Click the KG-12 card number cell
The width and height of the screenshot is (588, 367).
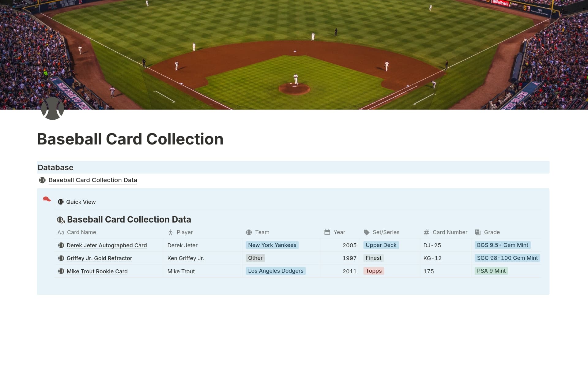[x=446, y=258]
